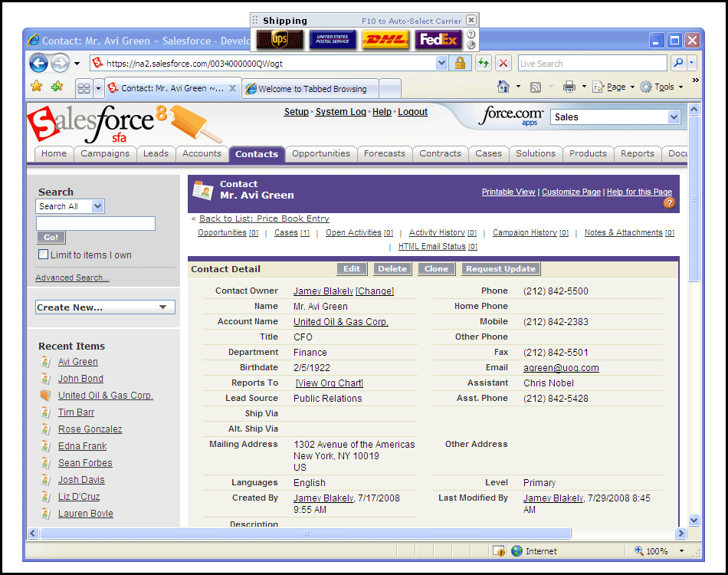Click the vertical page scrollbar thumb

click(694, 199)
